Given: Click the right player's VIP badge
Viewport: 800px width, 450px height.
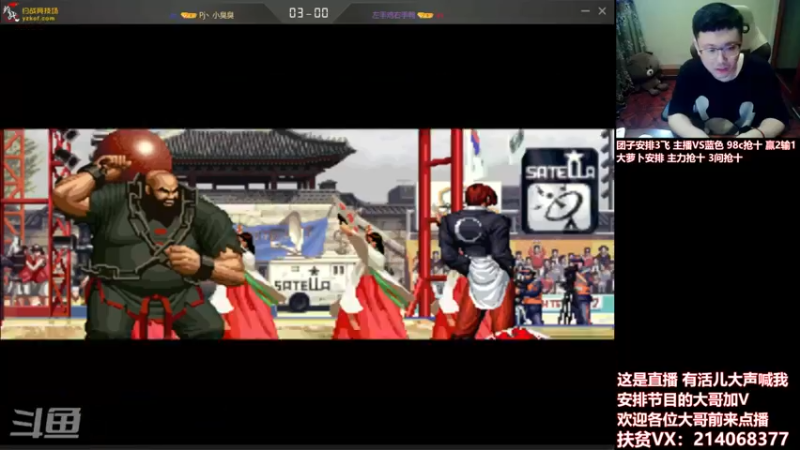Looking at the screenshot, I should pos(425,15).
